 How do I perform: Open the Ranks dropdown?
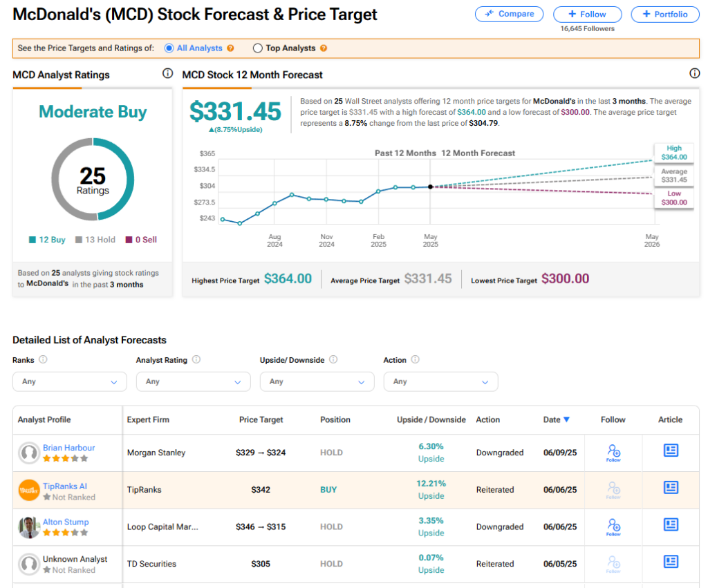tap(70, 382)
